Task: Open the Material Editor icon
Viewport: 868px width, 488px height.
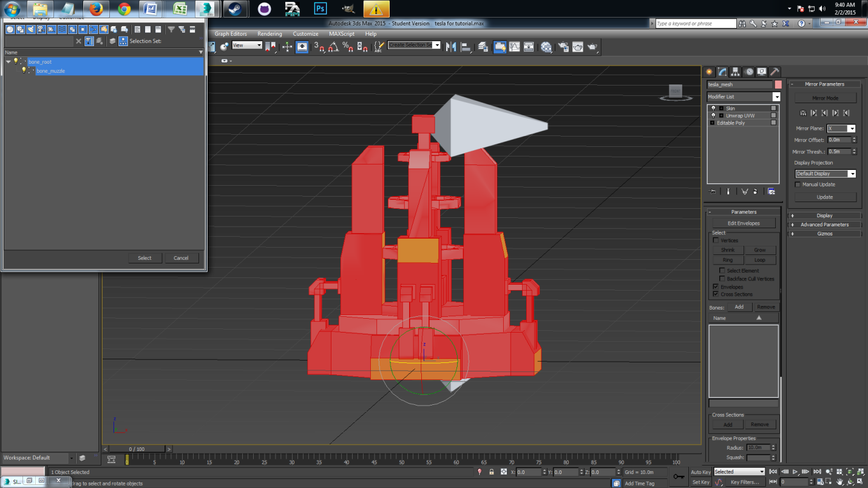Action: click(x=546, y=46)
